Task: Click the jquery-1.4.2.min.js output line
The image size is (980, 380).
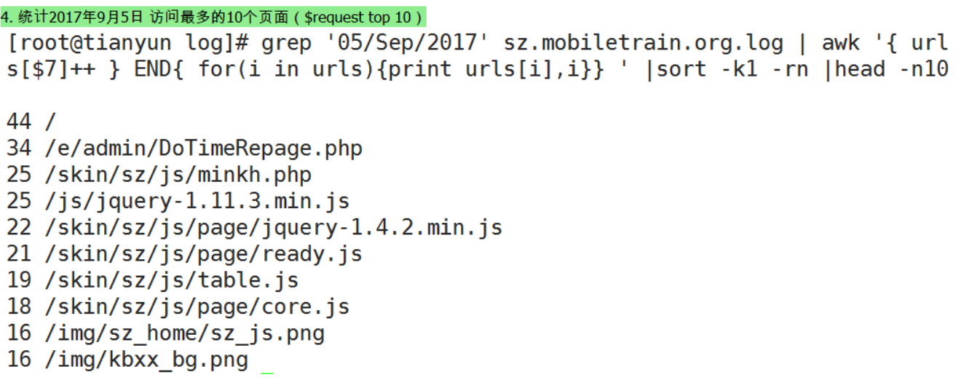Action: pos(274,228)
